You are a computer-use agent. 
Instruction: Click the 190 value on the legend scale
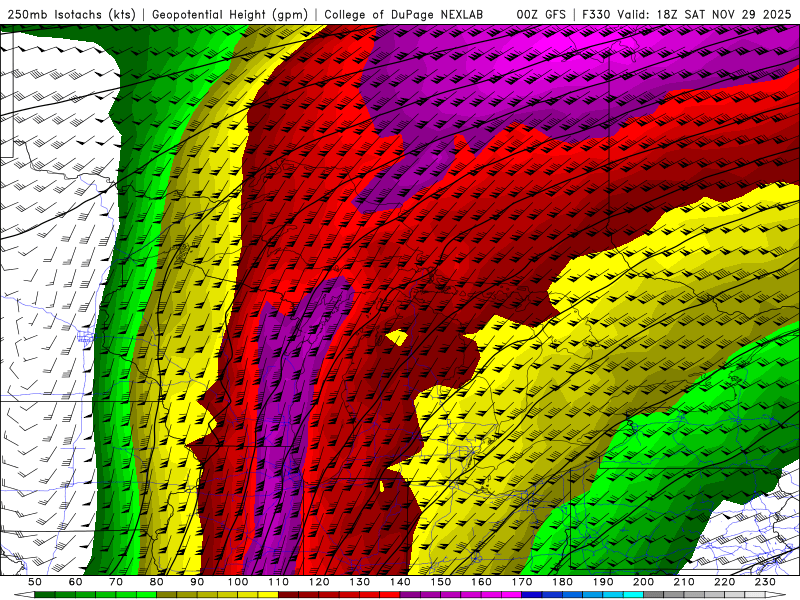(x=603, y=582)
